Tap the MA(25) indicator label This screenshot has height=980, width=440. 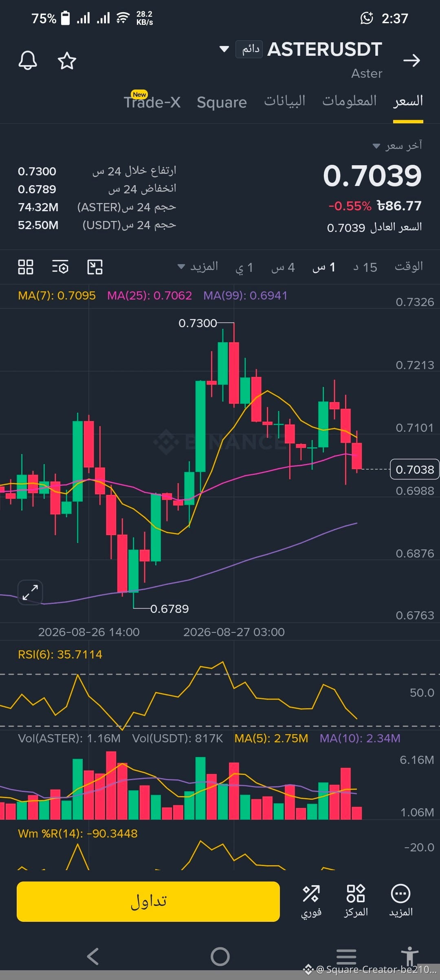tap(150, 295)
